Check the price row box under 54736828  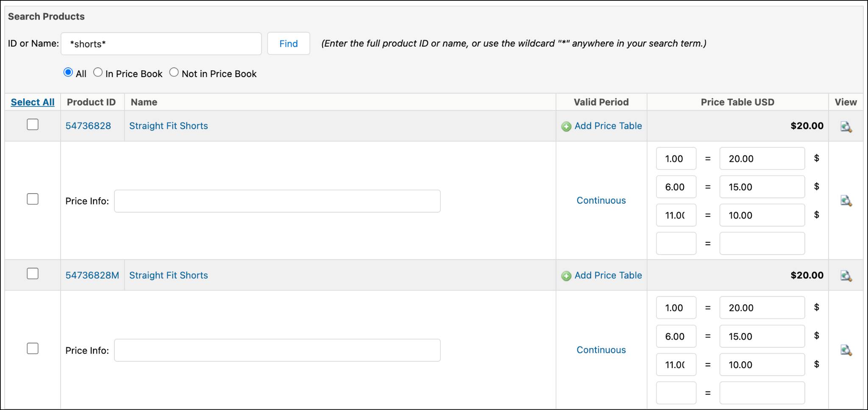pos(33,199)
